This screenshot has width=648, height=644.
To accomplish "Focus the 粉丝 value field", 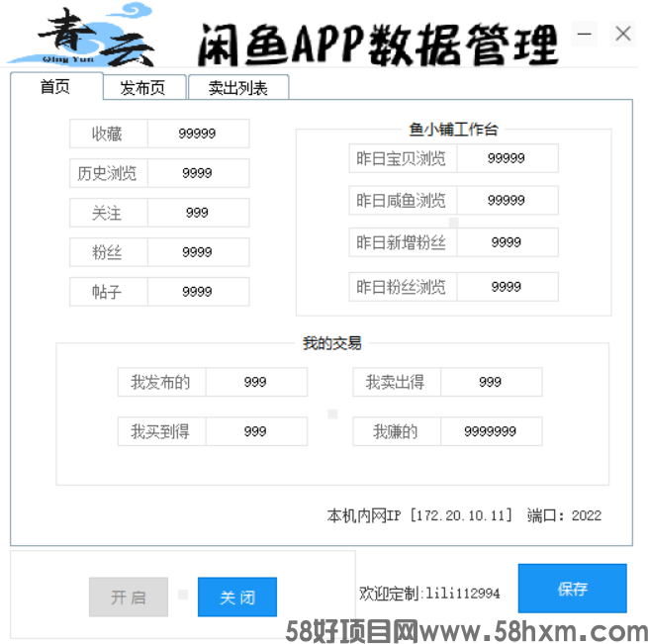I will pyautogui.click(x=198, y=252).
